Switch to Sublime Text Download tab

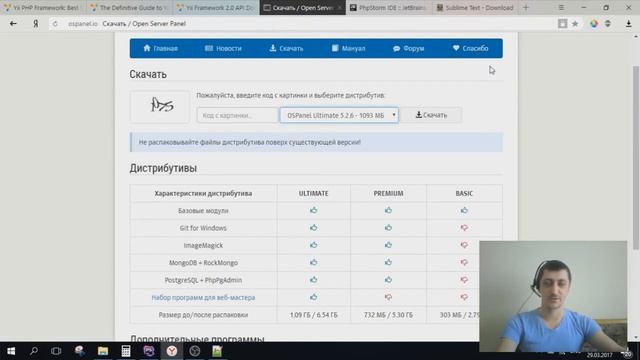click(476, 7)
